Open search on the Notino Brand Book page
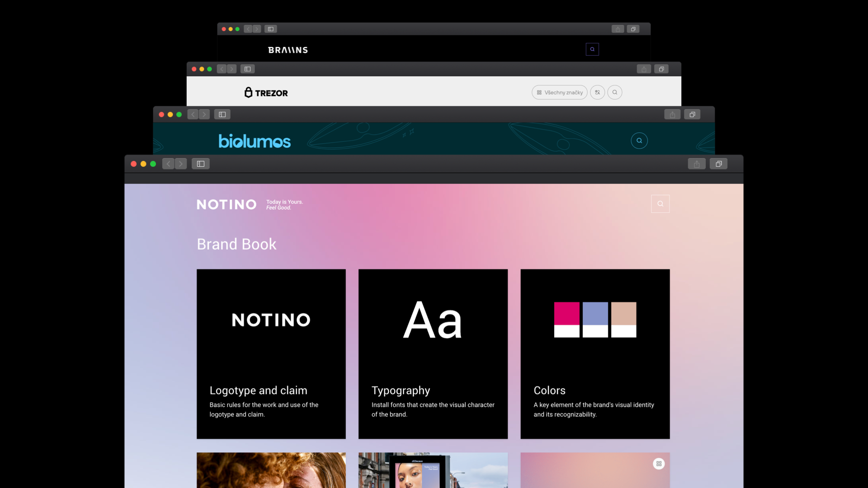Image resolution: width=868 pixels, height=488 pixels. click(x=660, y=204)
